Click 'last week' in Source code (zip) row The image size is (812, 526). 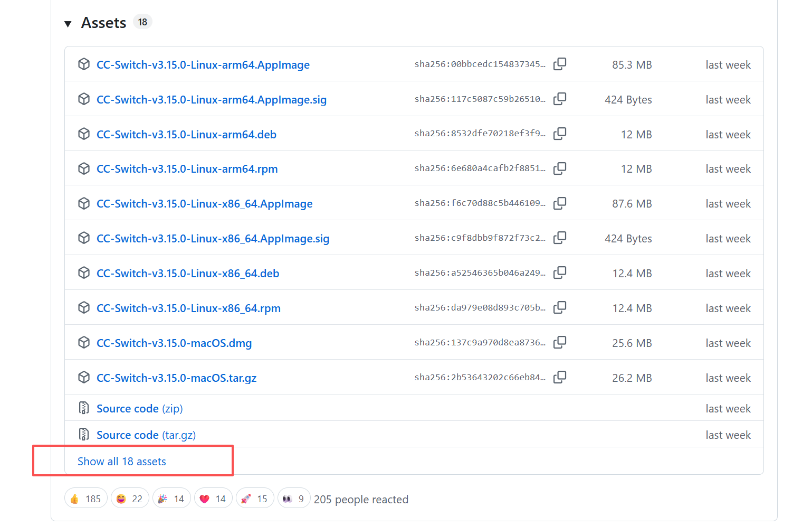728,409
